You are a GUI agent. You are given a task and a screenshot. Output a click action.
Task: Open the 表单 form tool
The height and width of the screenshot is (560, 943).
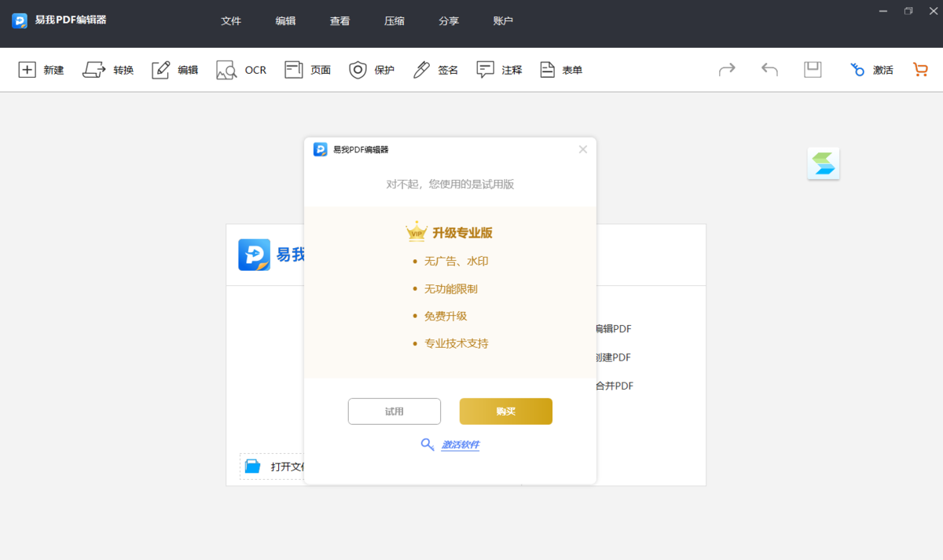561,69
